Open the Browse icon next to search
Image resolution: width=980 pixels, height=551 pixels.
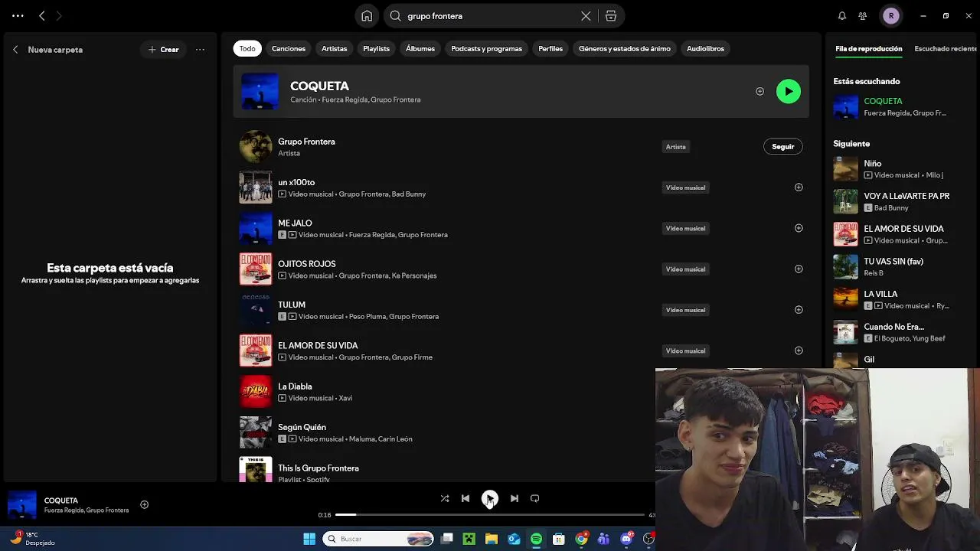point(611,16)
